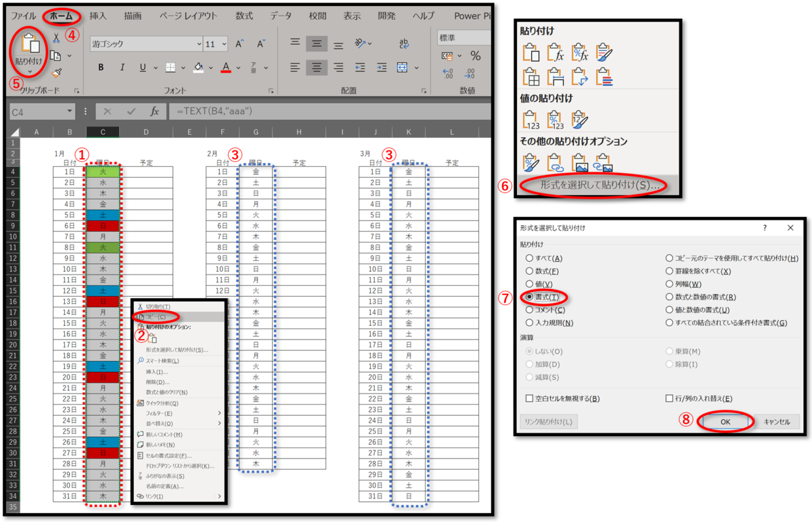Check the 行/列の入れ替え(E) checkbox
The width and height of the screenshot is (812, 522).
(x=669, y=399)
